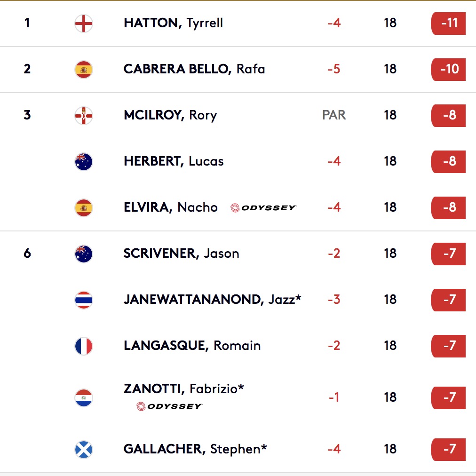Open CABRERA BELLO, Rafa player link
This screenshot has width=476, height=476.
[x=194, y=69]
